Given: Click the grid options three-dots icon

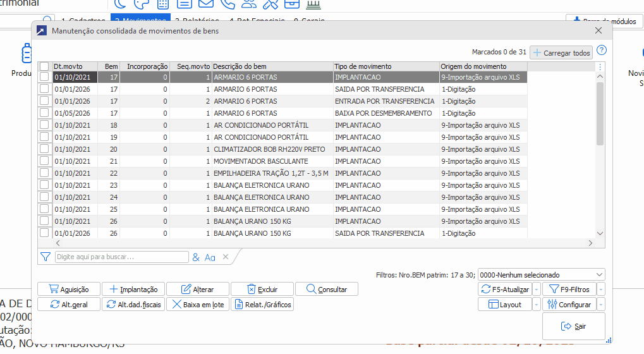Looking at the screenshot, I should click(600, 67).
